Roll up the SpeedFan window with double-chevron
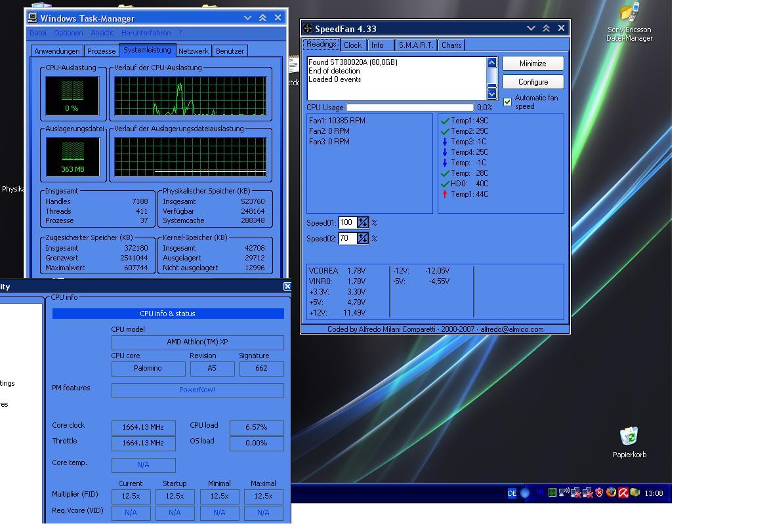Viewport: 769px width, 532px height. (x=547, y=28)
